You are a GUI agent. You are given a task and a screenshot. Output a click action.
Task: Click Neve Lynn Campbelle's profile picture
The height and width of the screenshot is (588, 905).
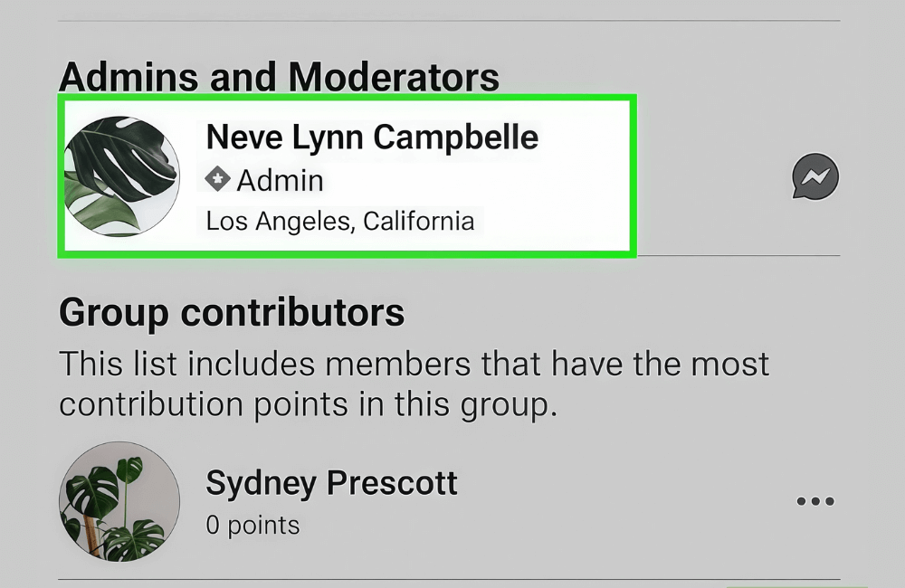pos(121,175)
